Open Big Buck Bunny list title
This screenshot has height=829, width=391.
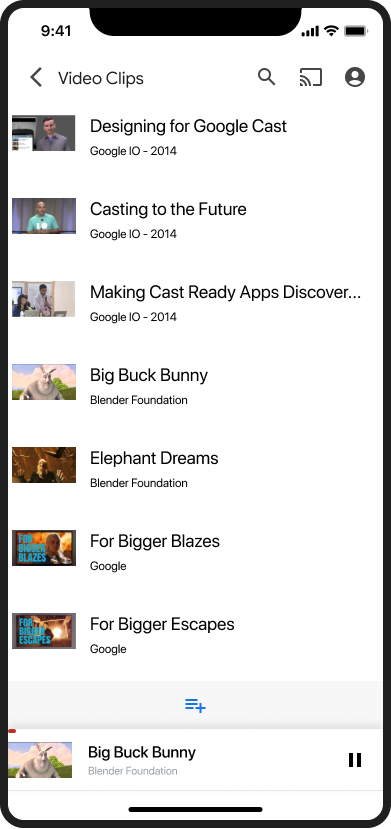(x=149, y=375)
